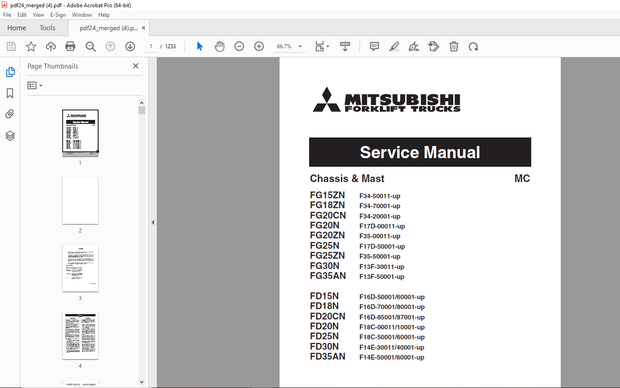The width and height of the screenshot is (620, 388).
Task: Close the Page Thumbnails panel
Action: [x=136, y=66]
